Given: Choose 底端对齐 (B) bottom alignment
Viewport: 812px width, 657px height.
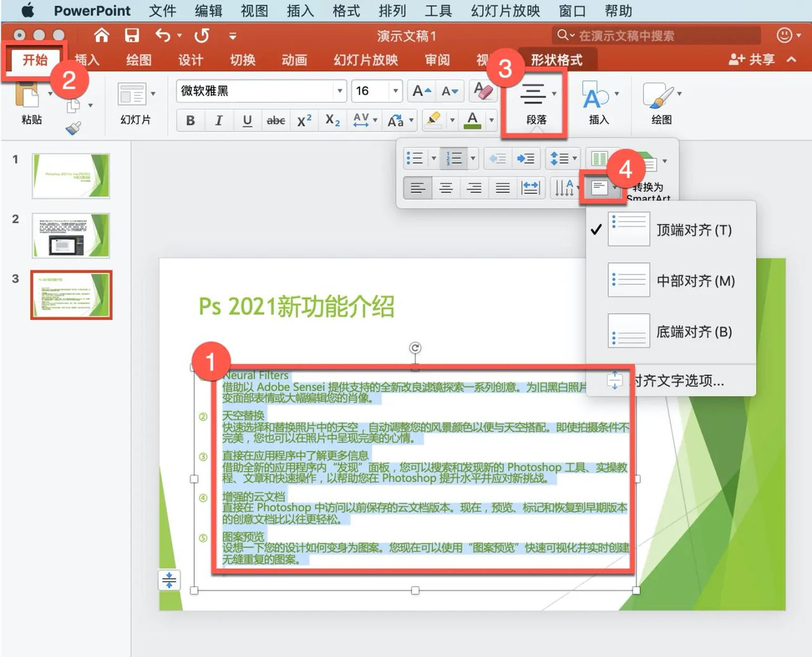Looking at the screenshot, I should [671, 331].
